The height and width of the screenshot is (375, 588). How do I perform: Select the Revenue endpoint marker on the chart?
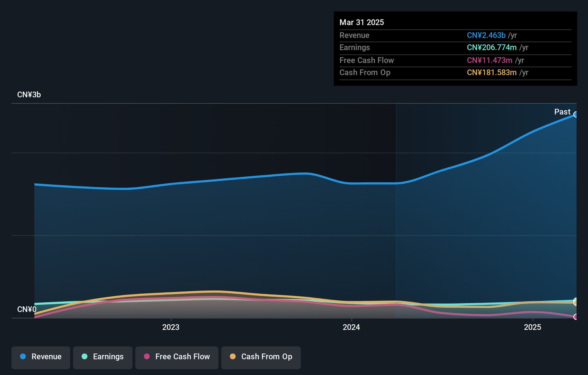(575, 115)
